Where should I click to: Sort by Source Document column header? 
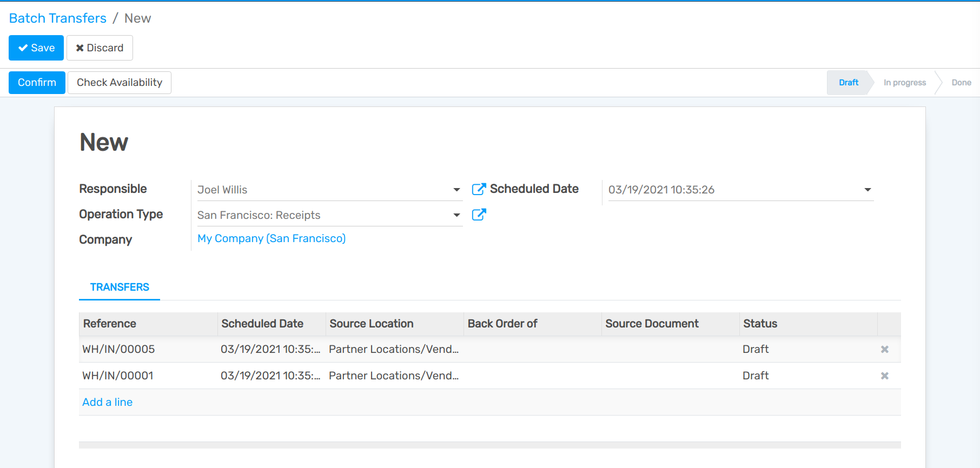point(671,324)
